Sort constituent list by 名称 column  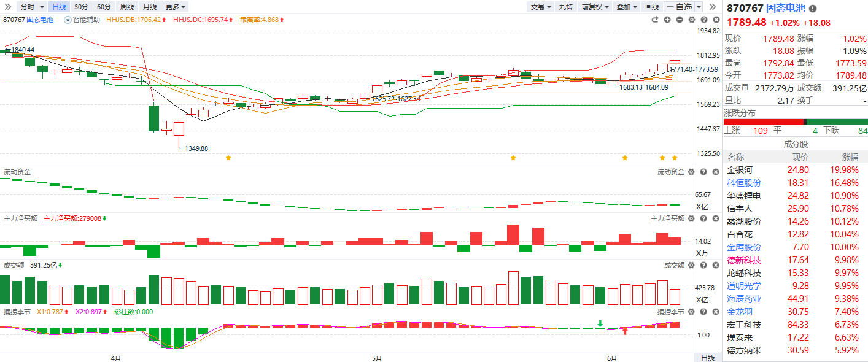click(x=735, y=157)
